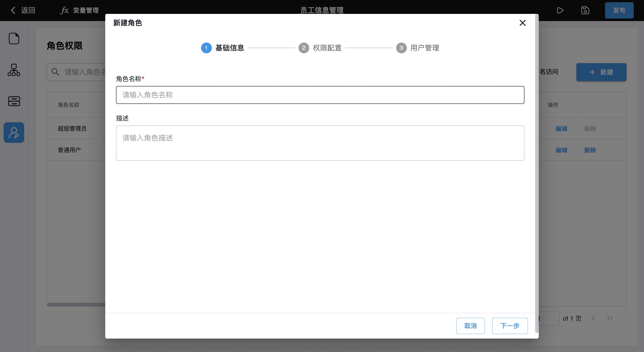Click 删除 for 普通用户 row
Image resolution: width=644 pixels, height=352 pixels.
pyautogui.click(x=590, y=150)
